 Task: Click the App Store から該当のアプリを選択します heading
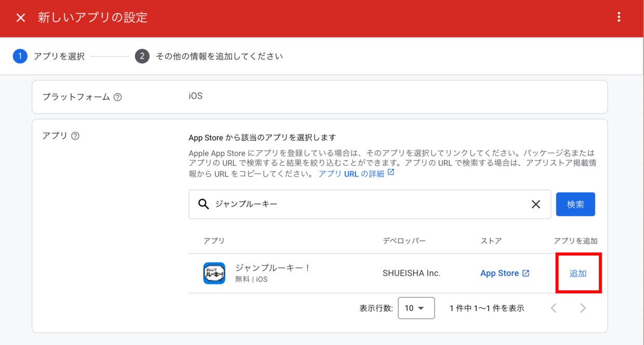coord(262,138)
